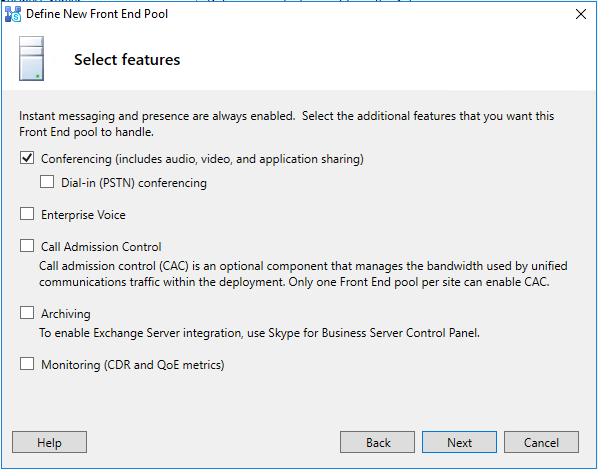
Task: Close the Define New Front End Pool dialog
Action: tap(580, 14)
